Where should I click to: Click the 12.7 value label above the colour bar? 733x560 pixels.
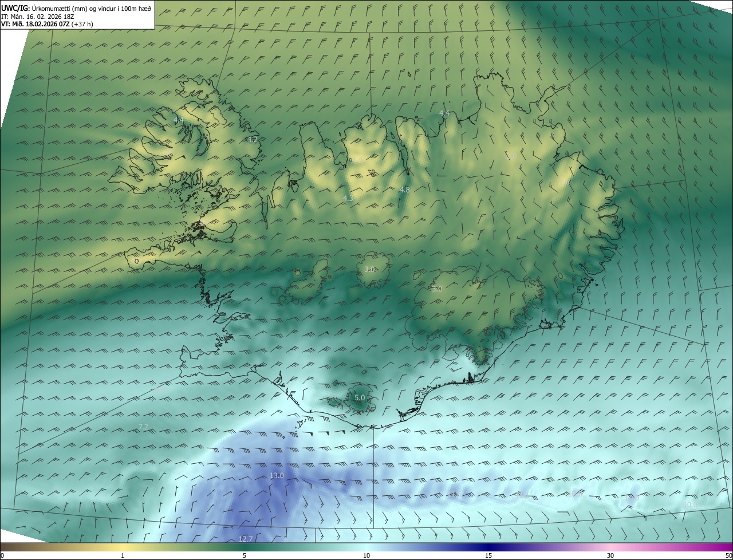tap(245, 539)
